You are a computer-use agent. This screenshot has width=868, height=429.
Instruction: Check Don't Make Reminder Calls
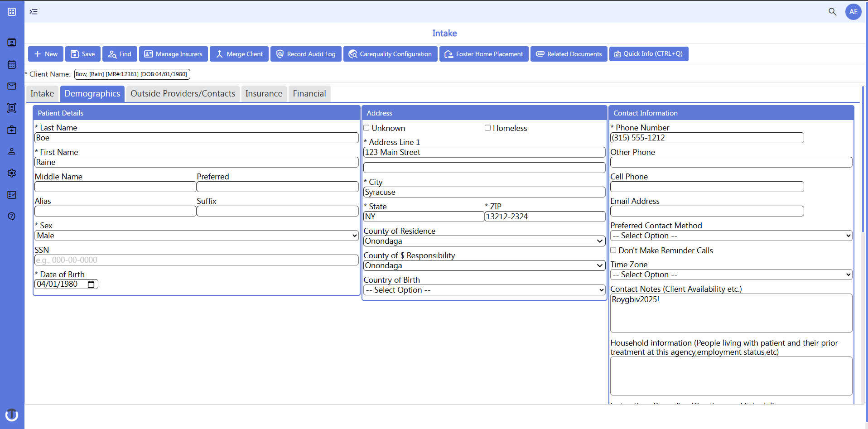[614, 250]
